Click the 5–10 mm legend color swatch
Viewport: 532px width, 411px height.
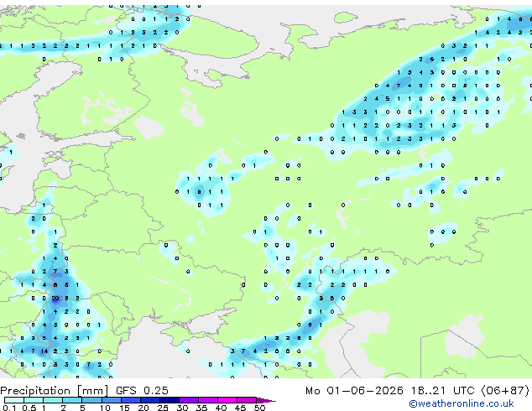(91, 400)
